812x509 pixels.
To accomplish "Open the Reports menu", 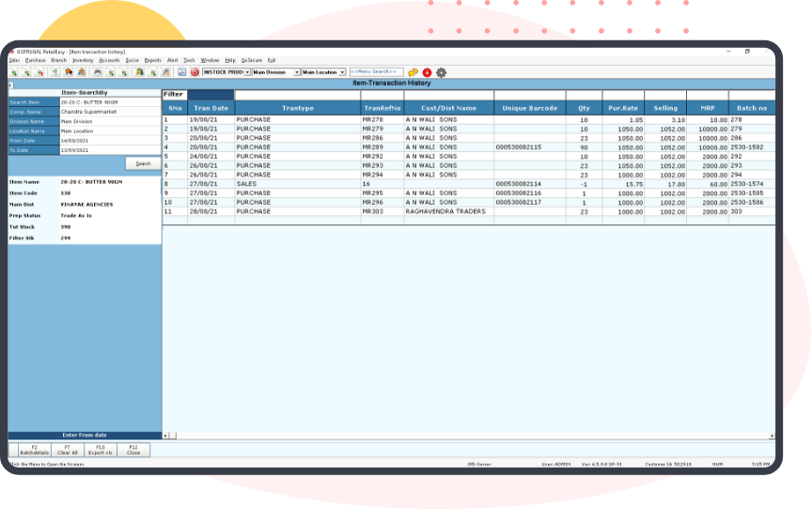I will point(153,59).
